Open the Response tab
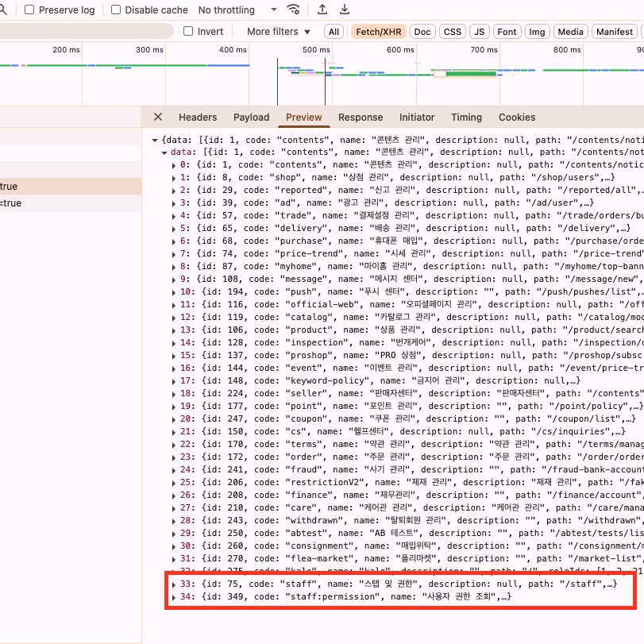The image size is (644, 644). tap(361, 118)
